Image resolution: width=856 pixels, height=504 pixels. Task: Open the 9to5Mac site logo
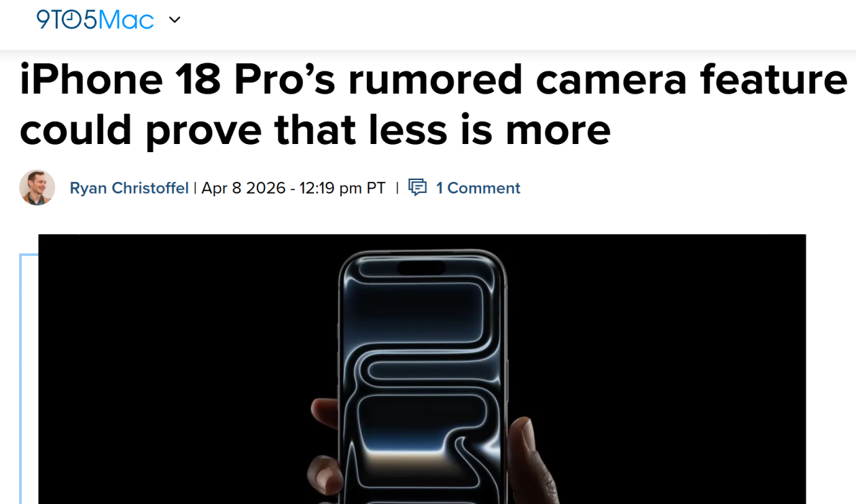pos(95,20)
